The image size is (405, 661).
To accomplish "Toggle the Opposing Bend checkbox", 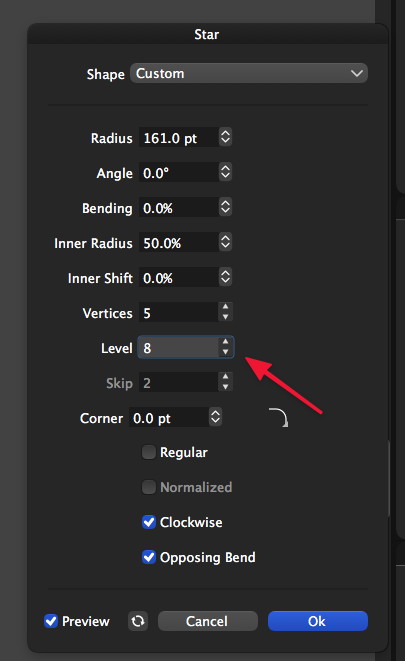I will click(149, 557).
